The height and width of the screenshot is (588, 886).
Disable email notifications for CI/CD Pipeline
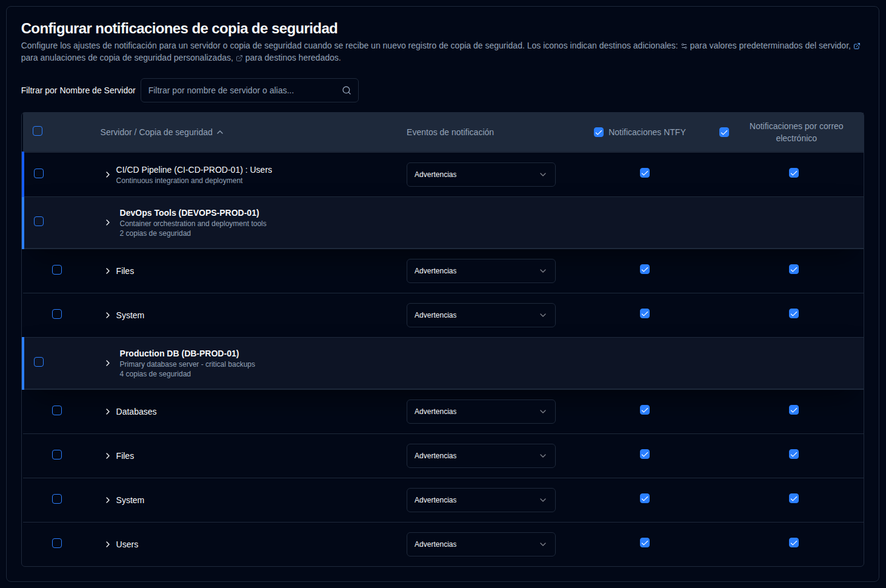pos(794,173)
